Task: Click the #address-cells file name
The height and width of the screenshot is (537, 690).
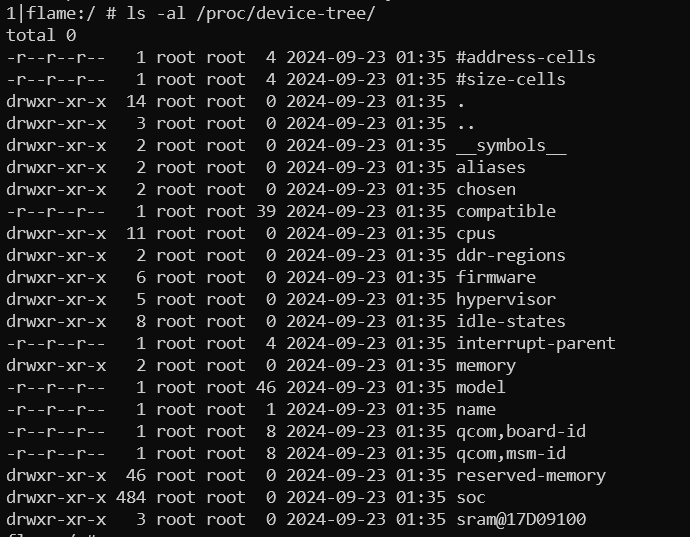Action: 525,57
